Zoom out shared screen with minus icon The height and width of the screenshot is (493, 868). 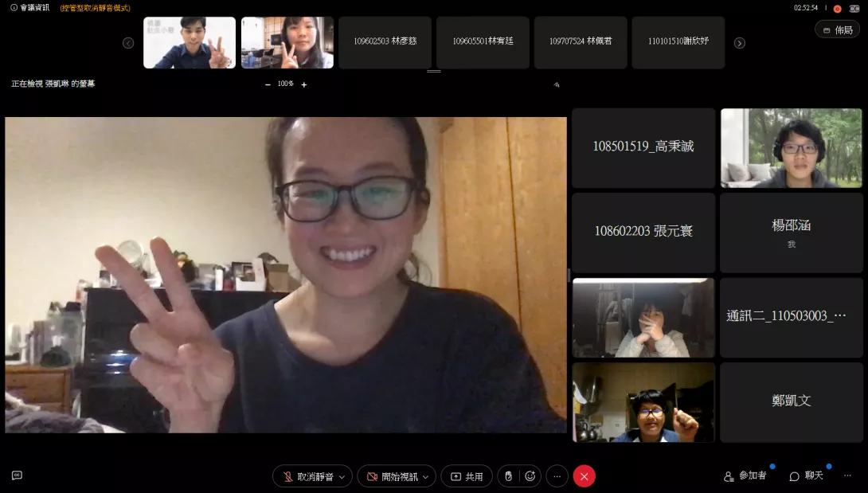[268, 84]
